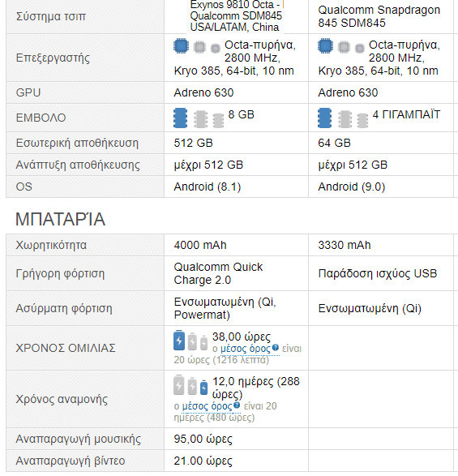Open the μέσος όρος link under talk time
Screen dimensions: 458x476
click(x=246, y=349)
